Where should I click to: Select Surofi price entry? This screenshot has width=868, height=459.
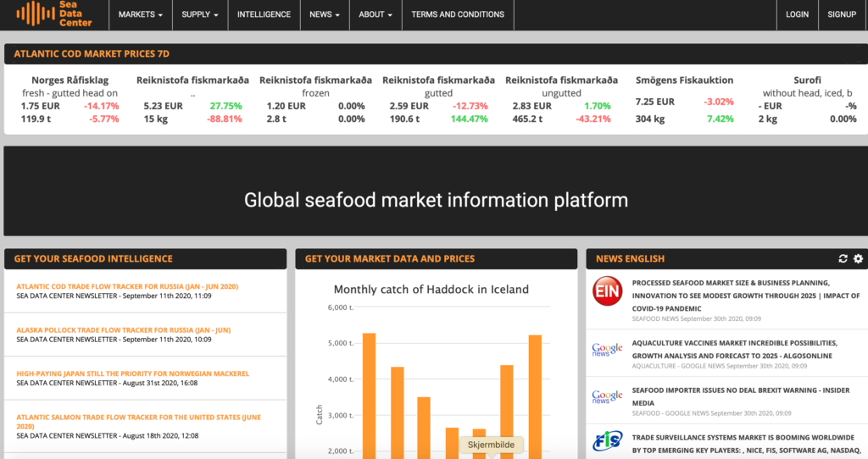tap(807, 100)
